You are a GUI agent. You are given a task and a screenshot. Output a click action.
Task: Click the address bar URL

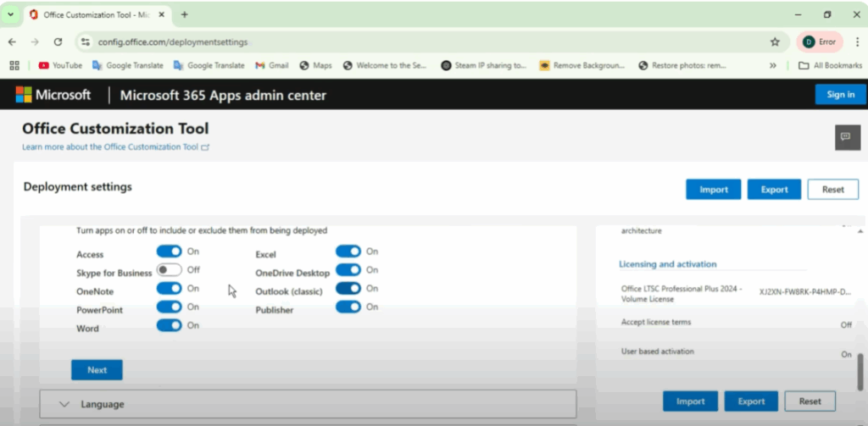[173, 42]
